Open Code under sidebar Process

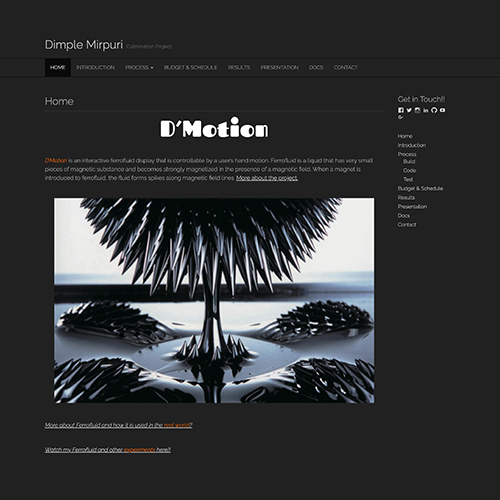[x=409, y=171]
